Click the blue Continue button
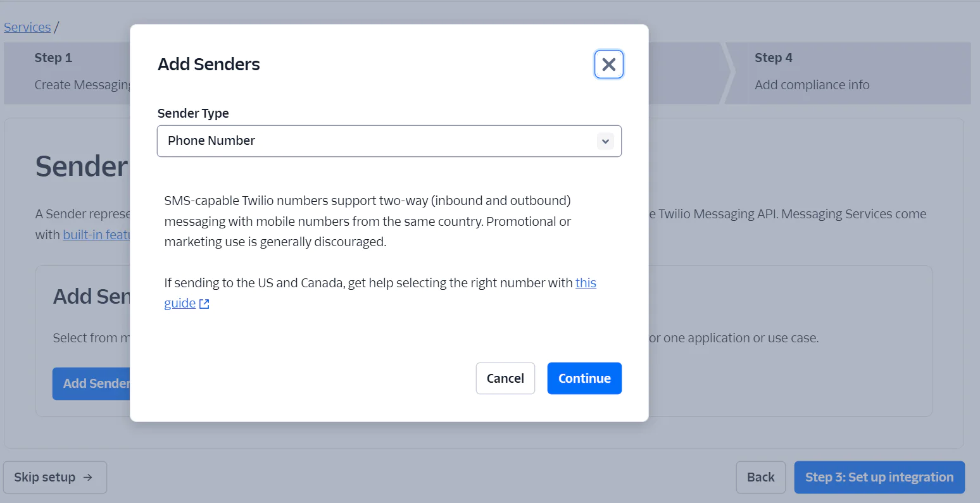This screenshot has width=980, height=503. tap(584, 378)
